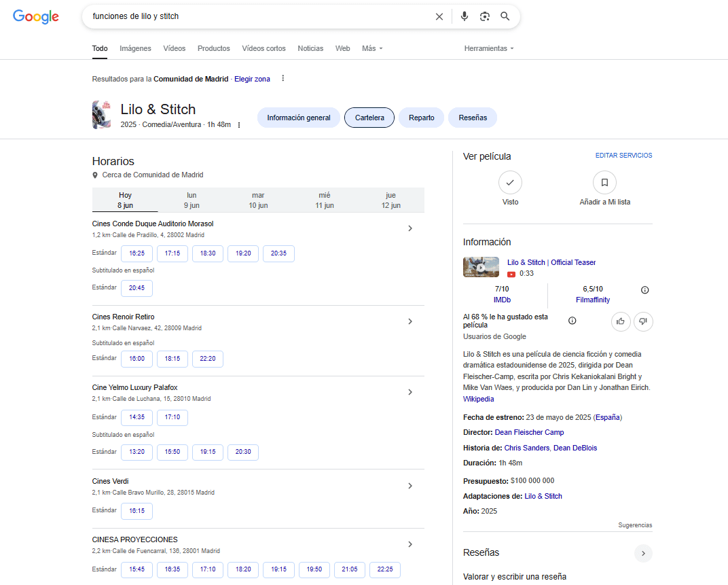Start voice search with microphone icon
The height and width of the screenshot is (585, 728).
tap(465, 17)
